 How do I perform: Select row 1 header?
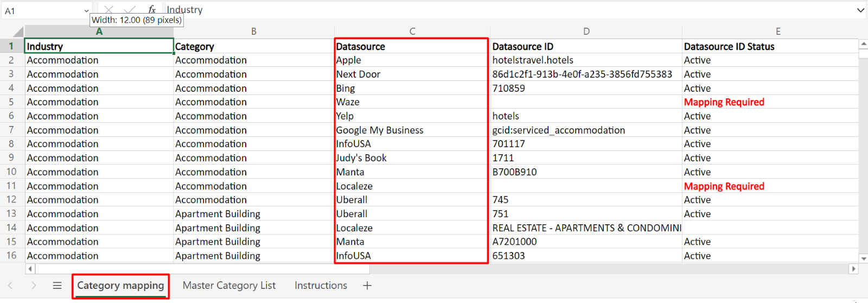11,46
